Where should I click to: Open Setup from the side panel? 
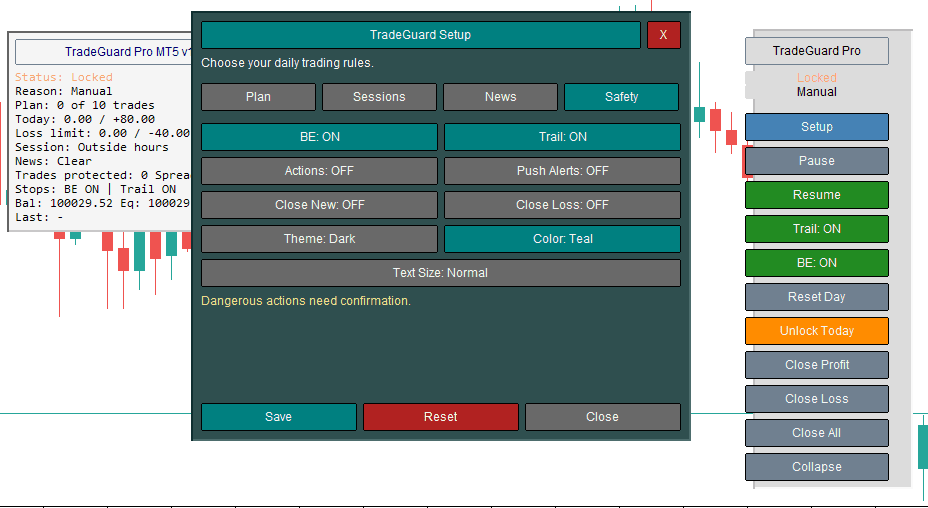coord(817,127)
